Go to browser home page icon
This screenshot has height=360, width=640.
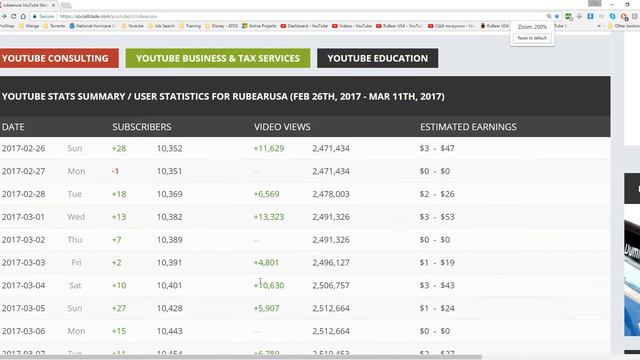click(23, 16)
